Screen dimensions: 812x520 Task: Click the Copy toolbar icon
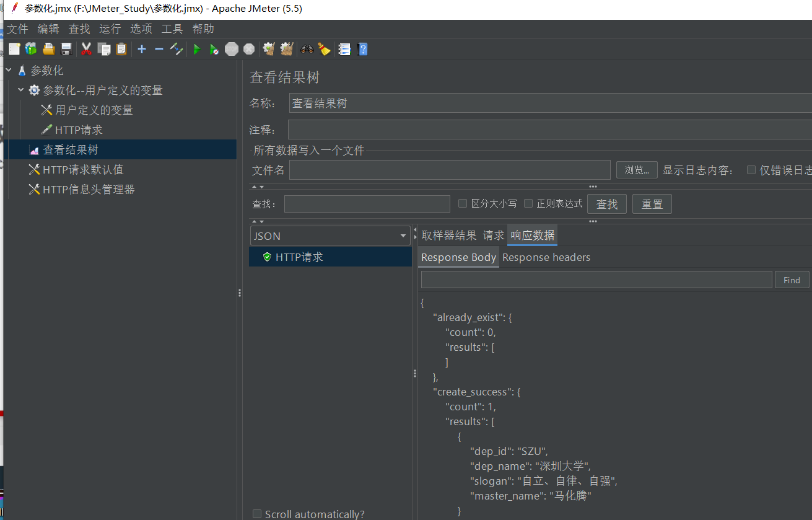104,49
